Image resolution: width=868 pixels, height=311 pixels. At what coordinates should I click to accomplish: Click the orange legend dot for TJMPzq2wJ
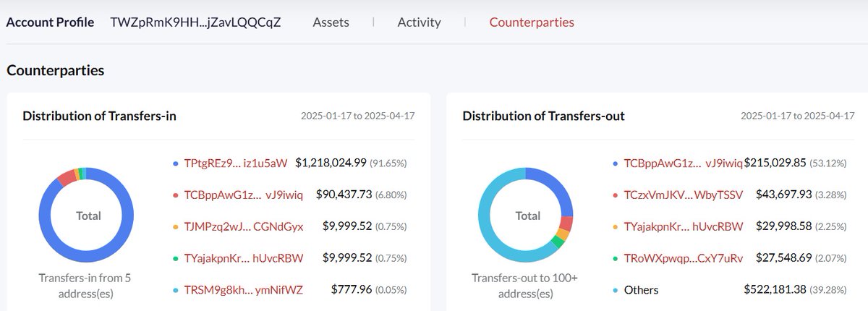click(x=175, y=227)
